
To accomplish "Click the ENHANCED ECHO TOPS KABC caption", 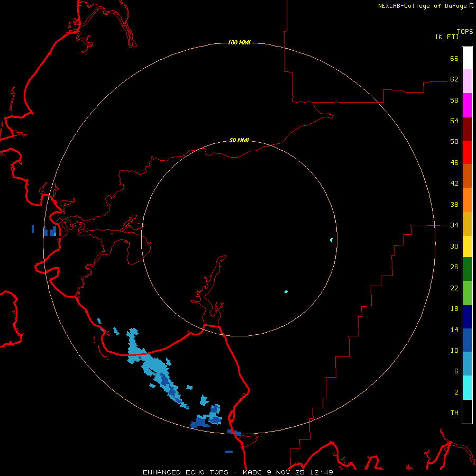I will [238, 472].
